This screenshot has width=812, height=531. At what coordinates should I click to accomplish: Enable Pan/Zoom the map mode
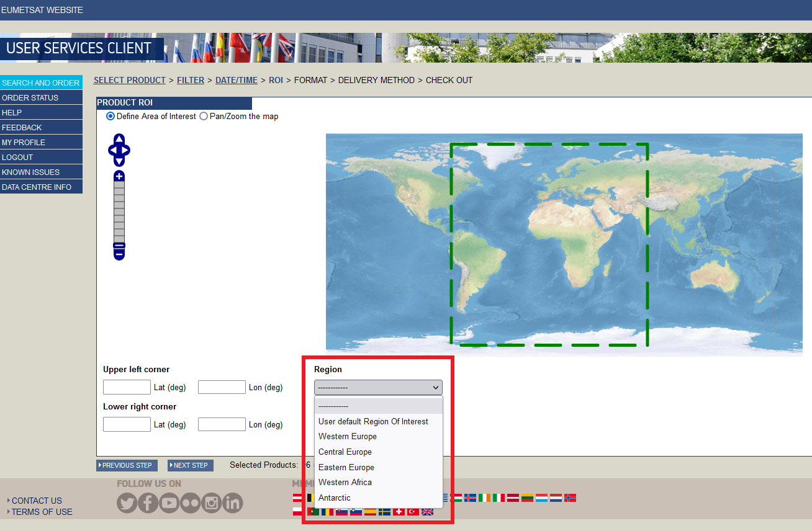pos(204,116)
